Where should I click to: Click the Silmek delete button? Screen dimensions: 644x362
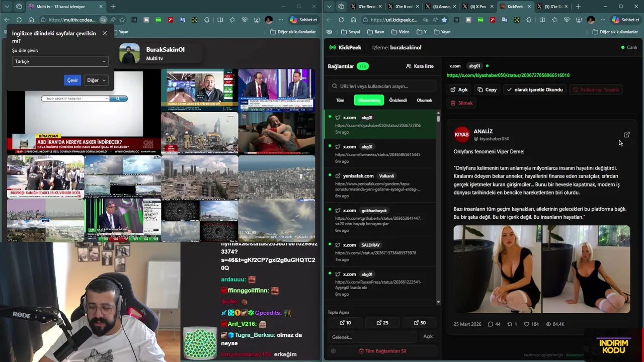[x=461, y=103]
